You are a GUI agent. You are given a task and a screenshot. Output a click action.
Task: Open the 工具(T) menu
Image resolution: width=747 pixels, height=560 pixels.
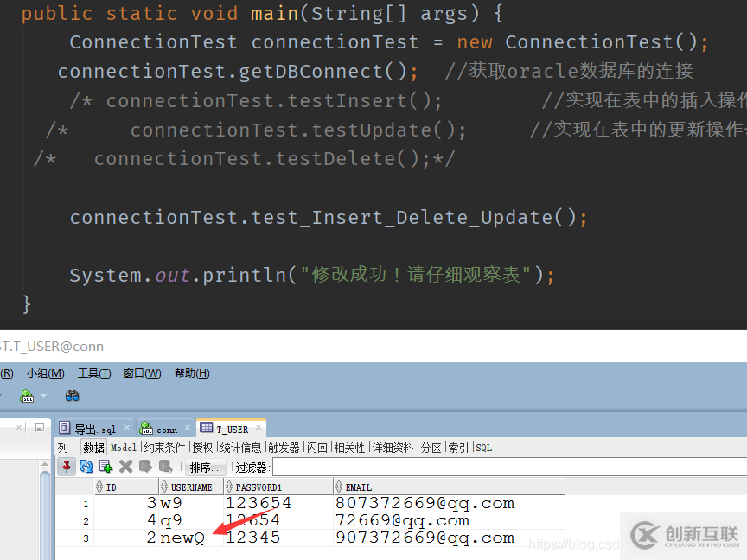click(94, 373)
